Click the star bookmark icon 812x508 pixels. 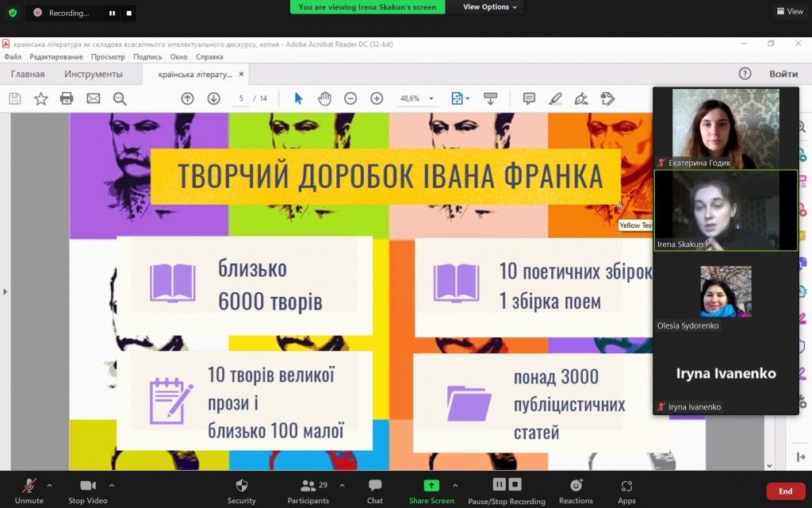tap(41, 98)
